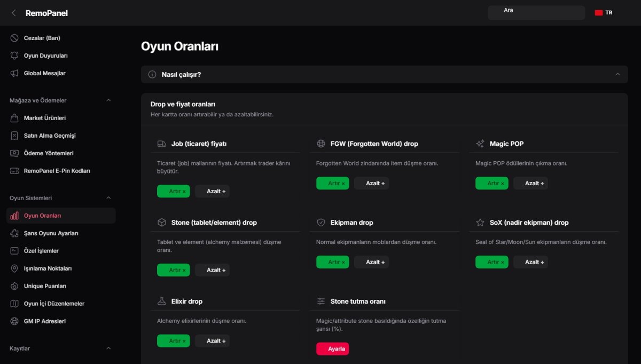Click Azalt for SoX drop
This screenshot has height=364, width=641.
530,262
